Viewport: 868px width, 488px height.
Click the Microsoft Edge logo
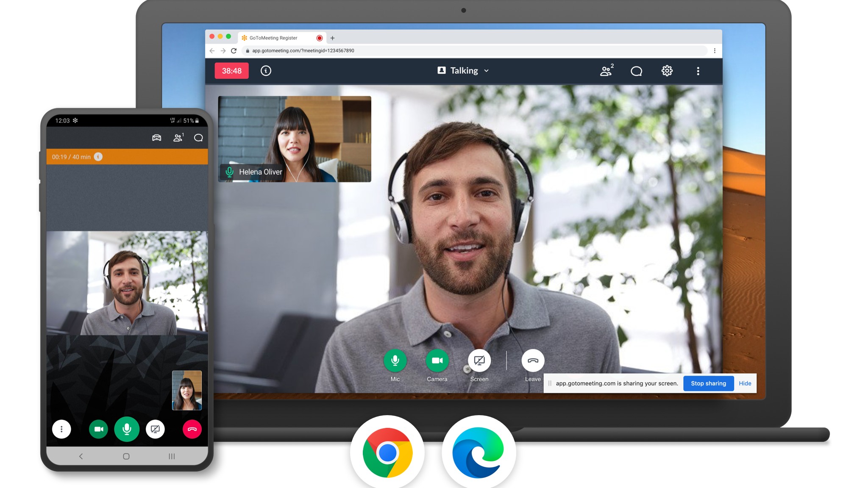click(x=479, y=452)
